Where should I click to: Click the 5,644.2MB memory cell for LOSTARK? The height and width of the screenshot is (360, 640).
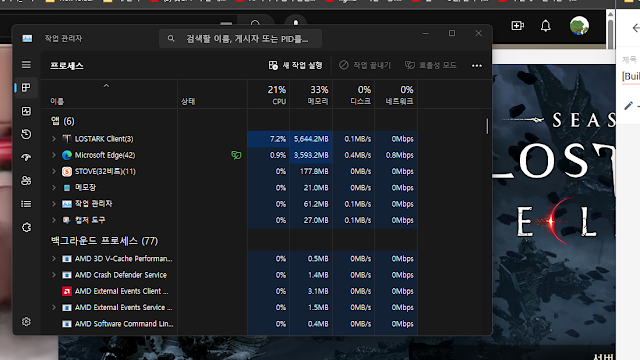pos(311,139)
